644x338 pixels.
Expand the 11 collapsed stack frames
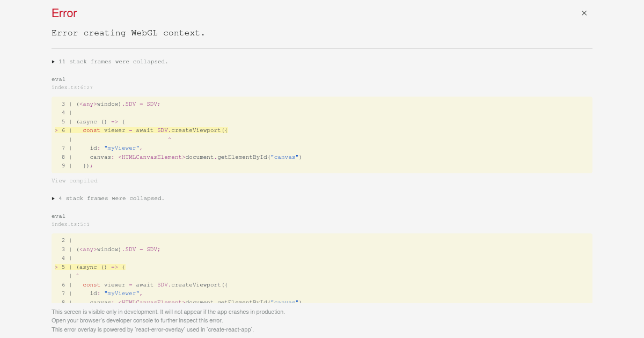110,62
